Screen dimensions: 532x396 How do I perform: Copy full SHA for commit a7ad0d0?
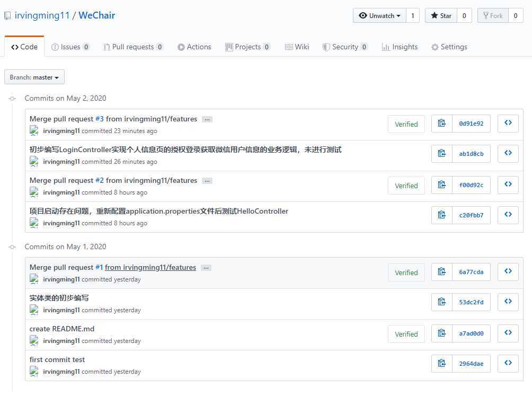tap(442, 333)
